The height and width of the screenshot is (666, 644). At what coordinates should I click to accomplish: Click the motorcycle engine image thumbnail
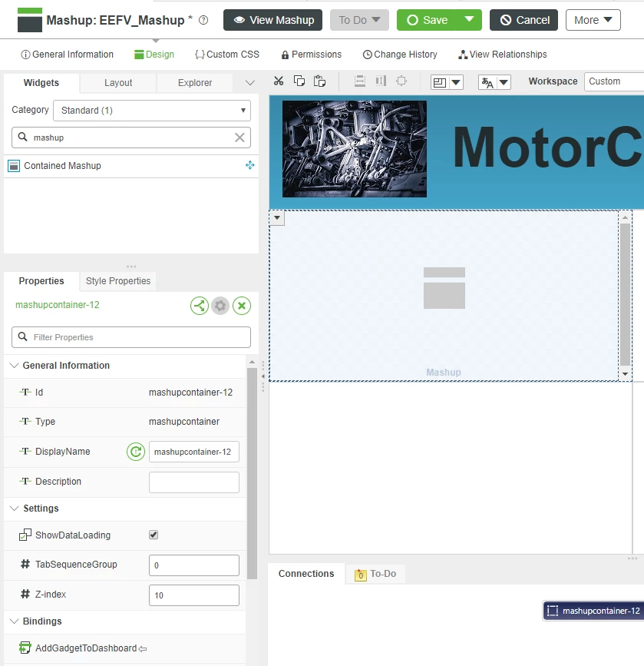point(353,147)
